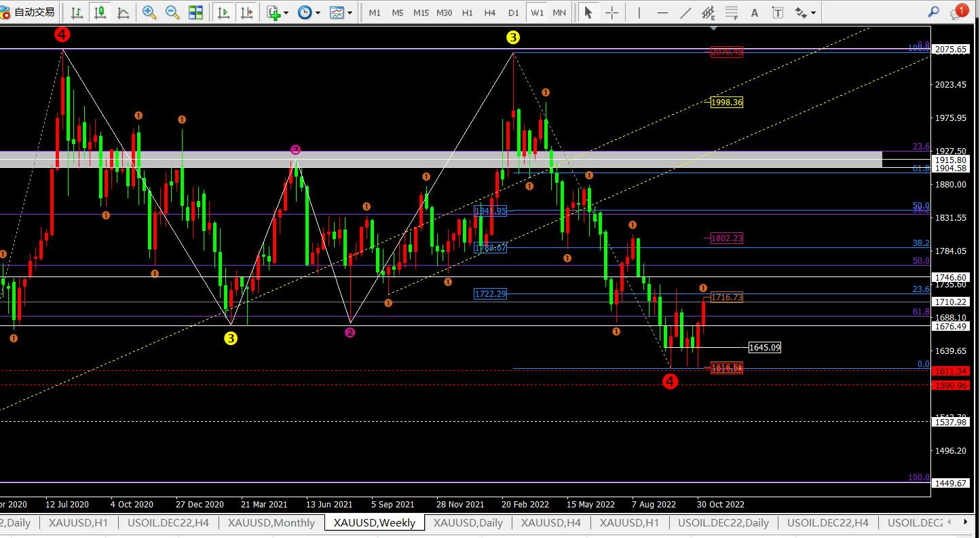Click the 1449.67 price axis label
The height and width of the screenshot is (538, 980).
(x=950, y=484)
